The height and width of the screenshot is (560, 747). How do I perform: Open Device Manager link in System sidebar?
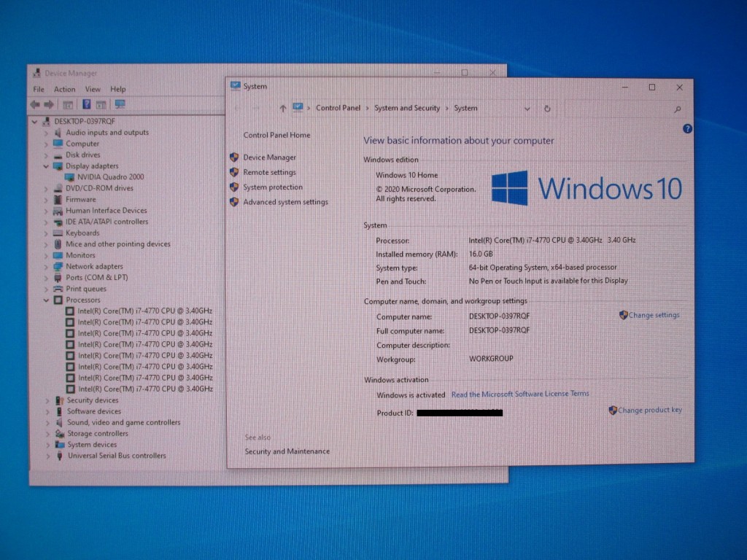pos(269,157)
